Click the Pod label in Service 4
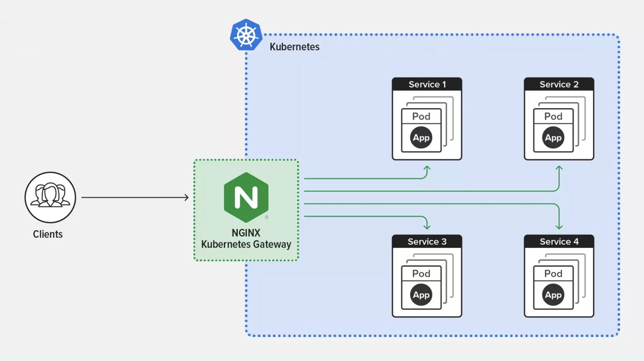Screen dimensions: 644x361 pos(553,273)
